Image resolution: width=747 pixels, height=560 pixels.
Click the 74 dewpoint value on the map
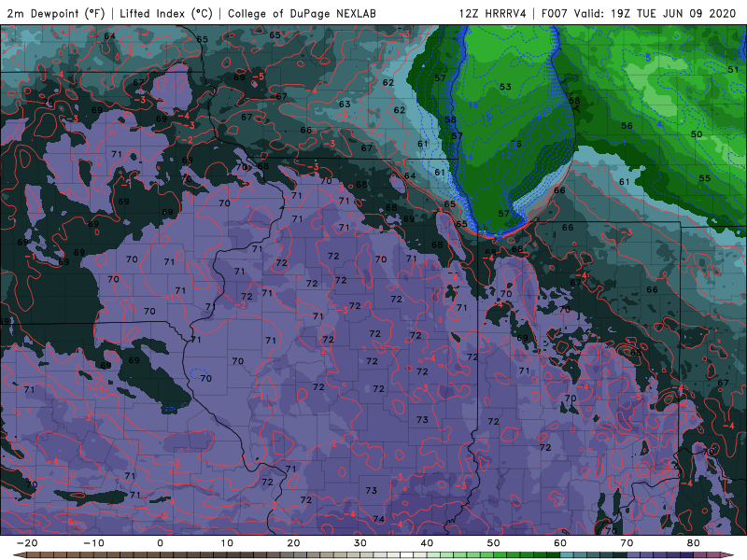point(379,519)
